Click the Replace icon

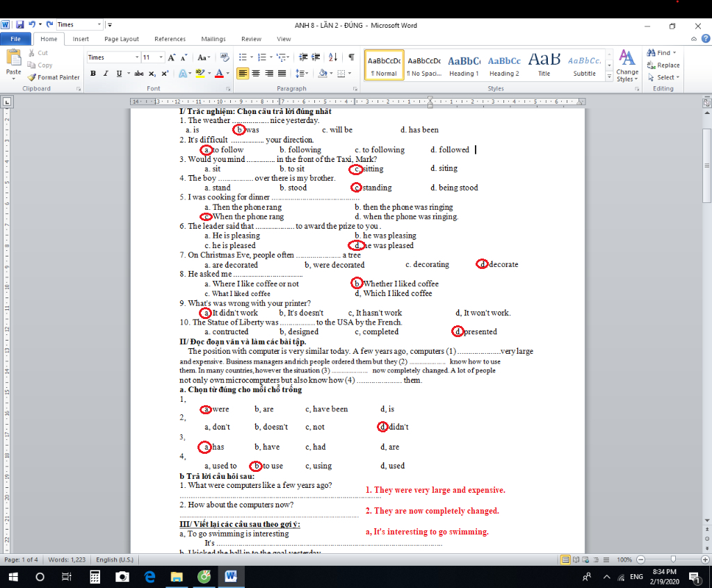tap(651, 65)
